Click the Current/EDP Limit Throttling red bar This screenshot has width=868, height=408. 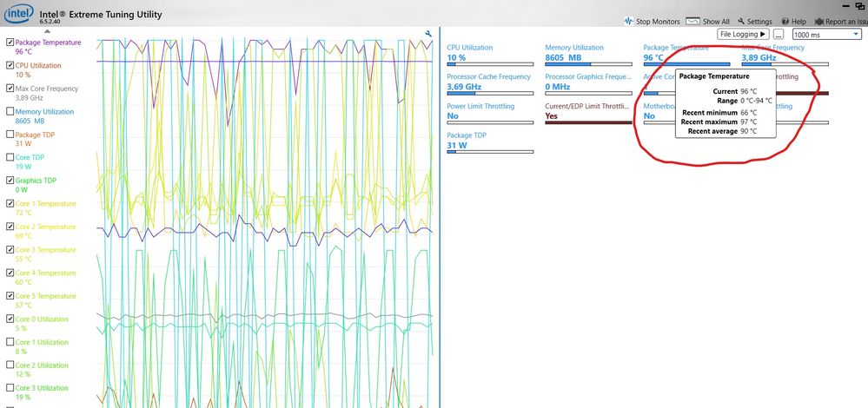(588, 122)
